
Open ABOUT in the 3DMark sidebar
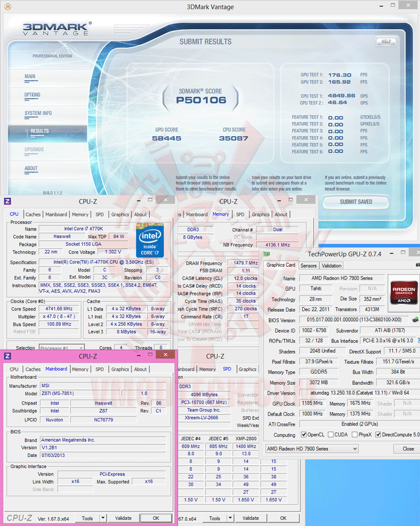(31, 168)
